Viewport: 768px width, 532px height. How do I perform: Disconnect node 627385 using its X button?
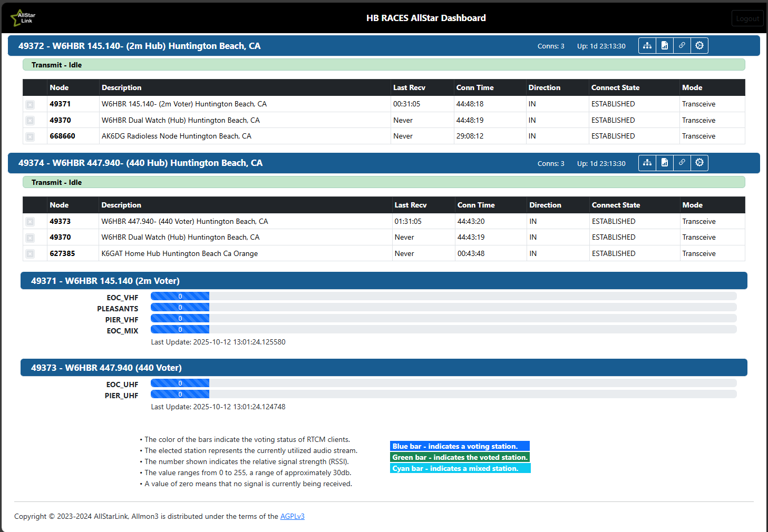[x=30, y=254]
